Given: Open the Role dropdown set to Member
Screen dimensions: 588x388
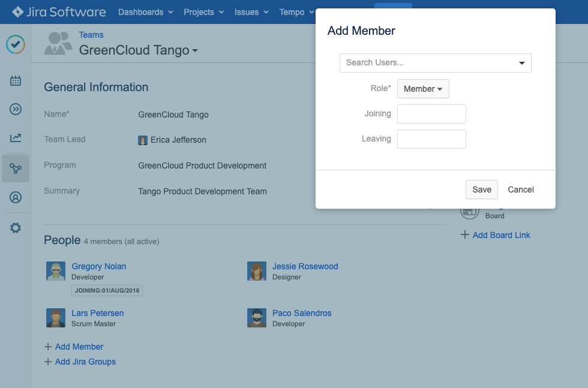Looking at the screenshot, I should coord(423,89).
